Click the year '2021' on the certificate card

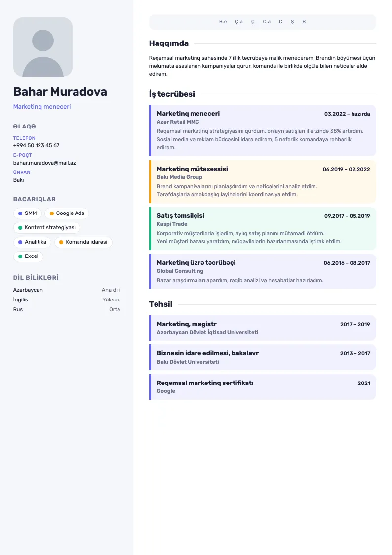point(364,383)
